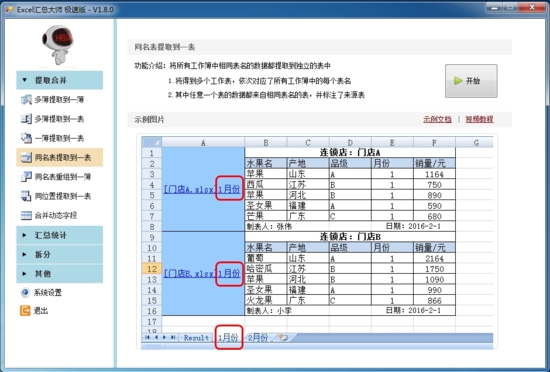Click the 系统设置 gear icon
550x372 pixels.
pyautogui.click(x=25, y=292)
